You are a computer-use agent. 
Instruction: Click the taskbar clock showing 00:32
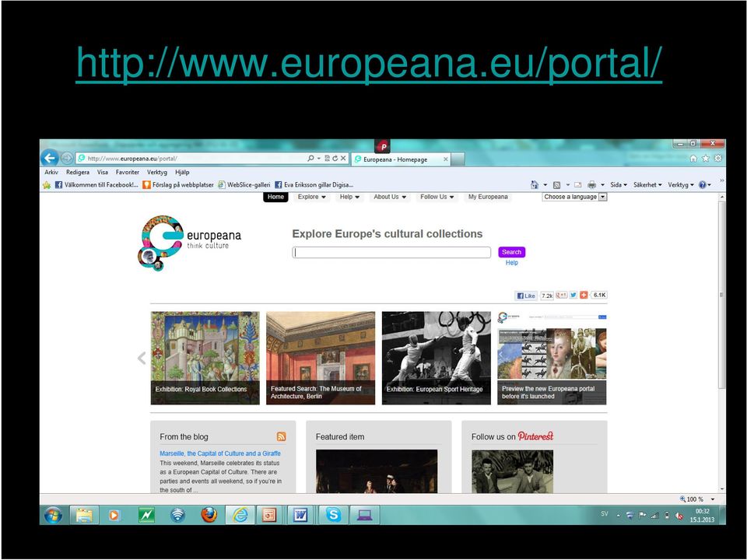click(x=702, y=515)
